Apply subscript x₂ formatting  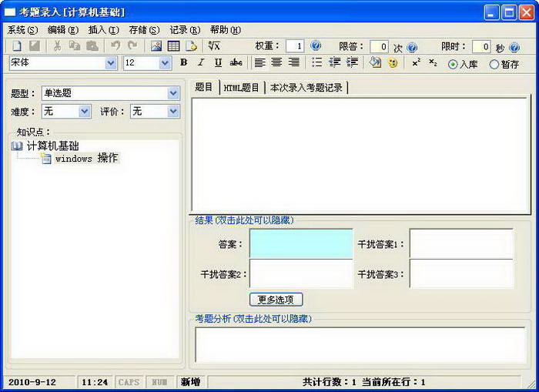(433, 62)
